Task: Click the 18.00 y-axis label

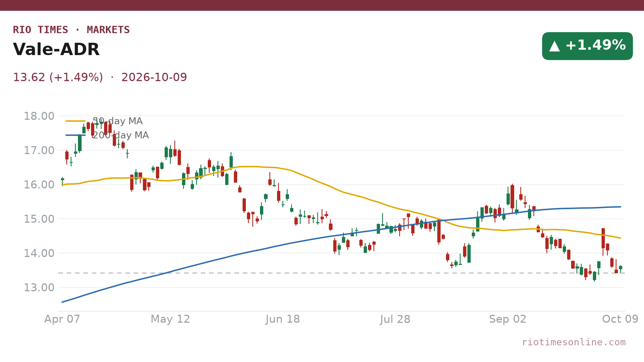Action: tap(39, 116)
